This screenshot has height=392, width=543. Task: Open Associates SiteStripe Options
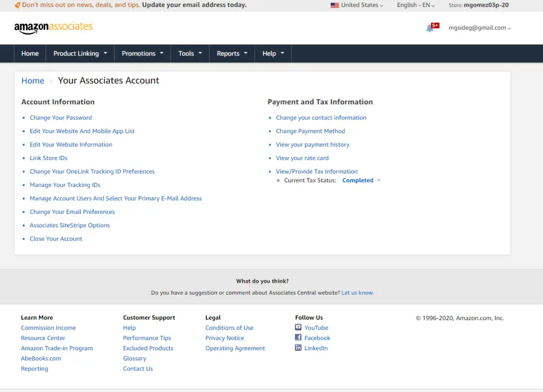[69, 225]
